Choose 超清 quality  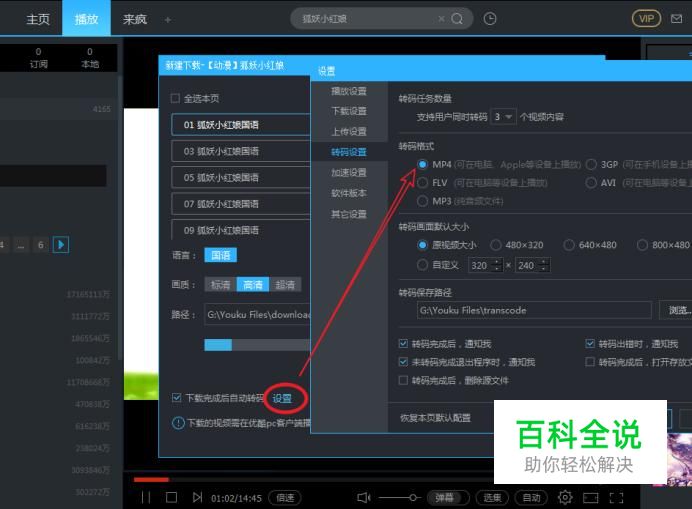click(x=285, y=285)
